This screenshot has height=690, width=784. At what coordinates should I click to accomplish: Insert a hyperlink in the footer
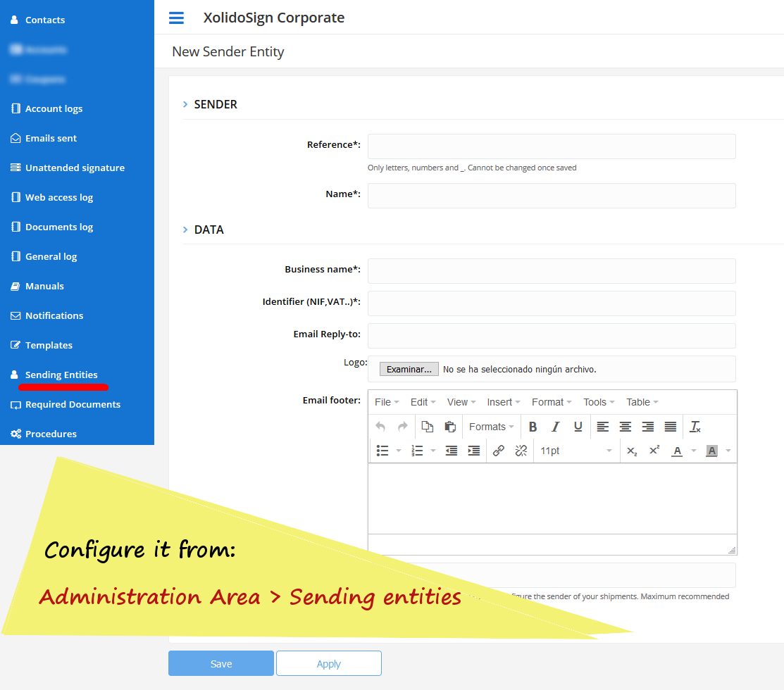(x=499, y=451)
